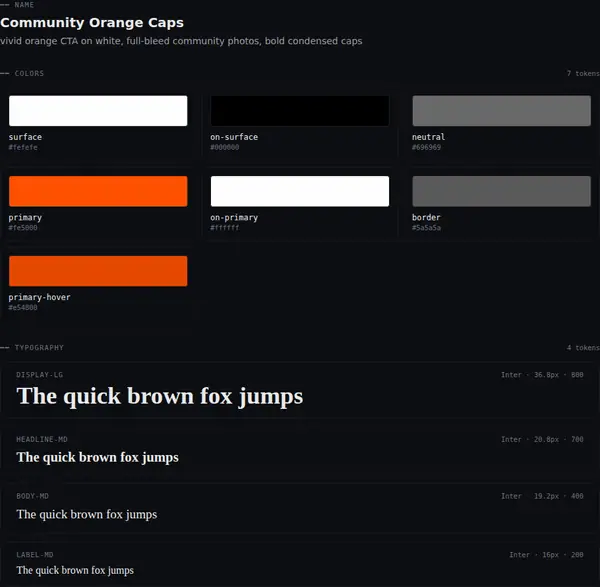Screen dimensions: 600x587
Task: Click the hex value #ffffff
Action: point(225,228)
